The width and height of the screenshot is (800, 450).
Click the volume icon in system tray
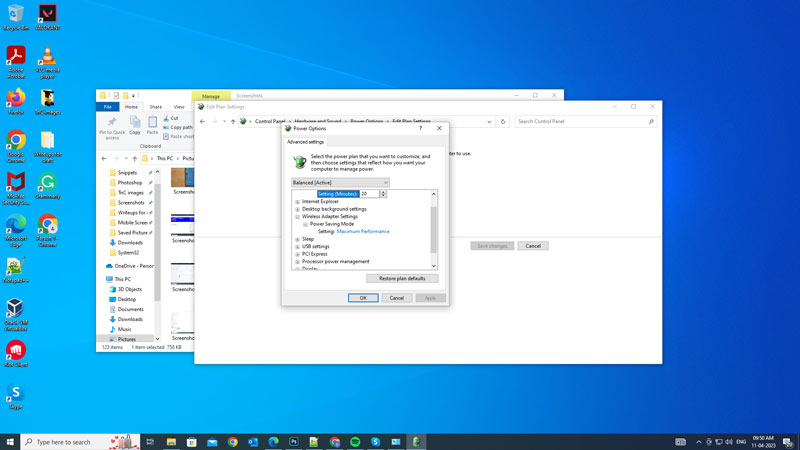[x=729, y=442]
